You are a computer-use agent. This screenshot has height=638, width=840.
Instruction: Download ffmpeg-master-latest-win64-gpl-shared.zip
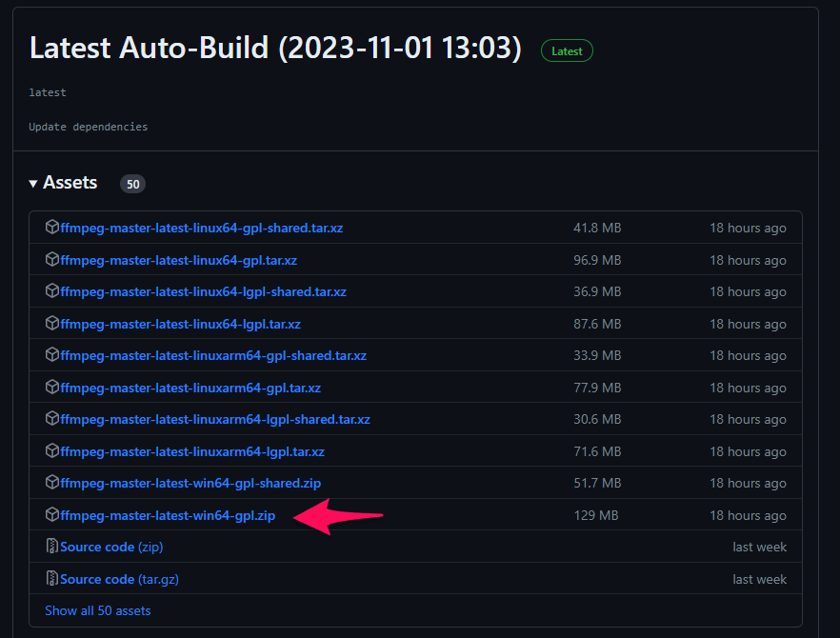(190, 483)
